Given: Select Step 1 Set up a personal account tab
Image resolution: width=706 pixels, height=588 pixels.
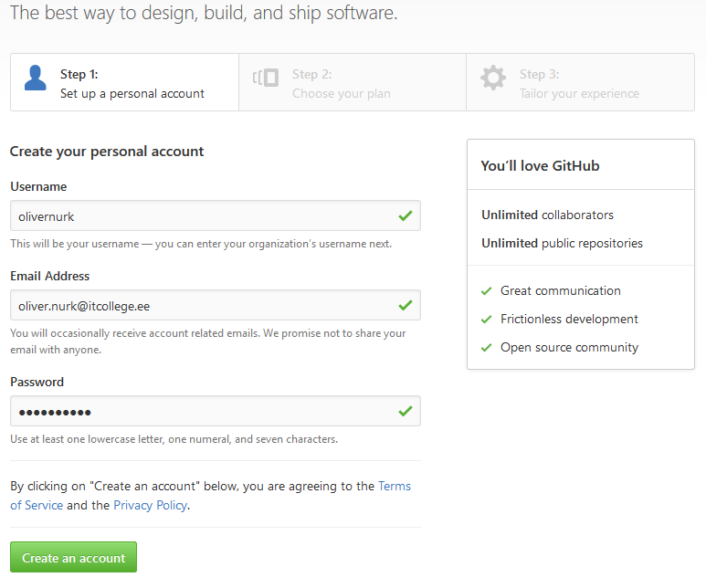Looking at the screenshot, I should click(x=125, y=82).
